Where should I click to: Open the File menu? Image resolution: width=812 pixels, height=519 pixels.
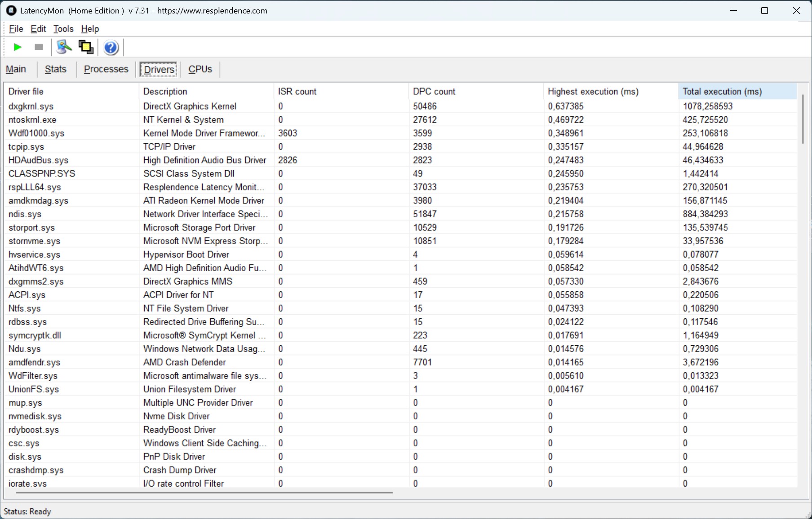point(16,29)
